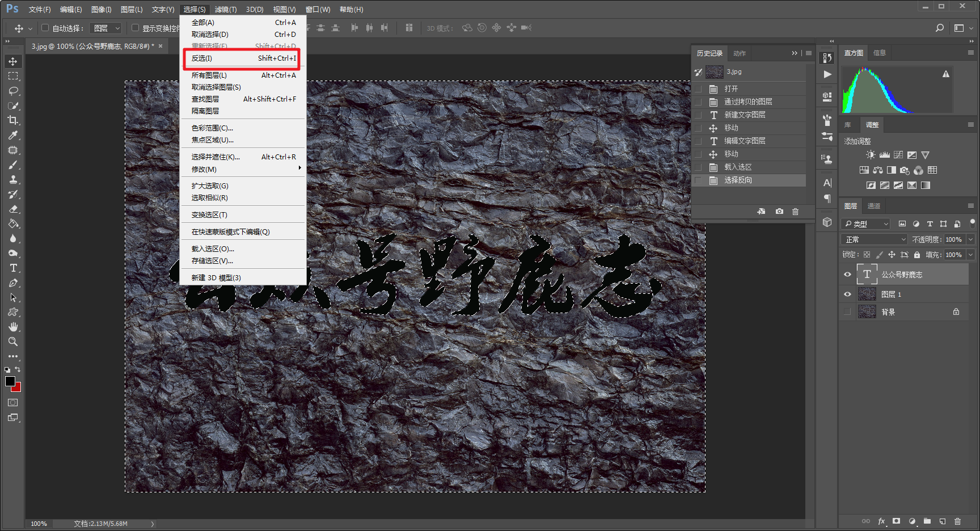Screen dimensions: 980x531
Task: Choose 全部(A) menu entry
Action: pos(243,22)
